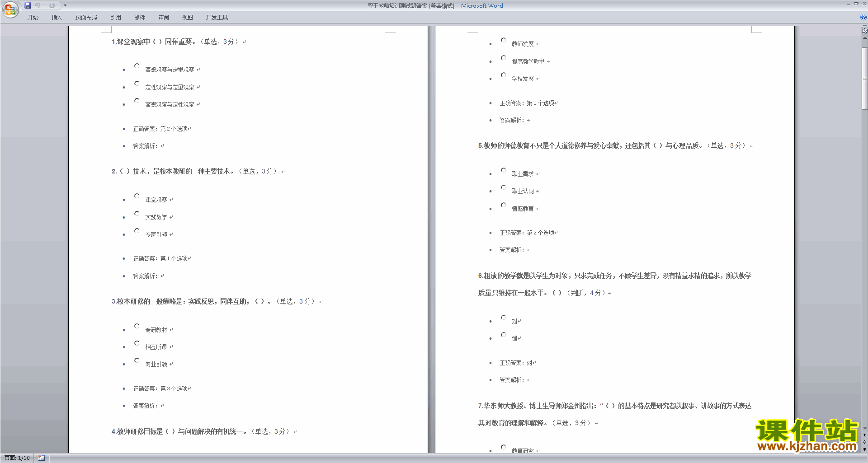Screen dimensions: 868x463
Task: Open the 开发工具 ribbon tab
Action: [217, 17]
